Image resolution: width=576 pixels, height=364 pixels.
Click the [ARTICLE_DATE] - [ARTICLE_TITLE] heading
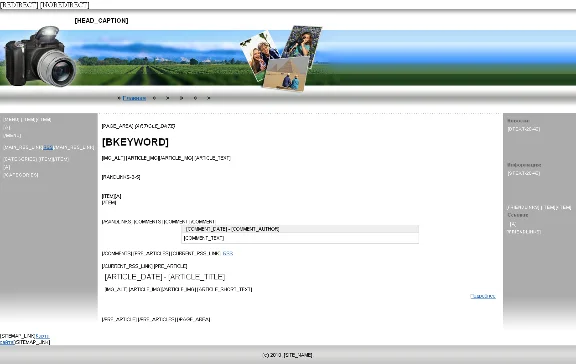tap(165, 277)
